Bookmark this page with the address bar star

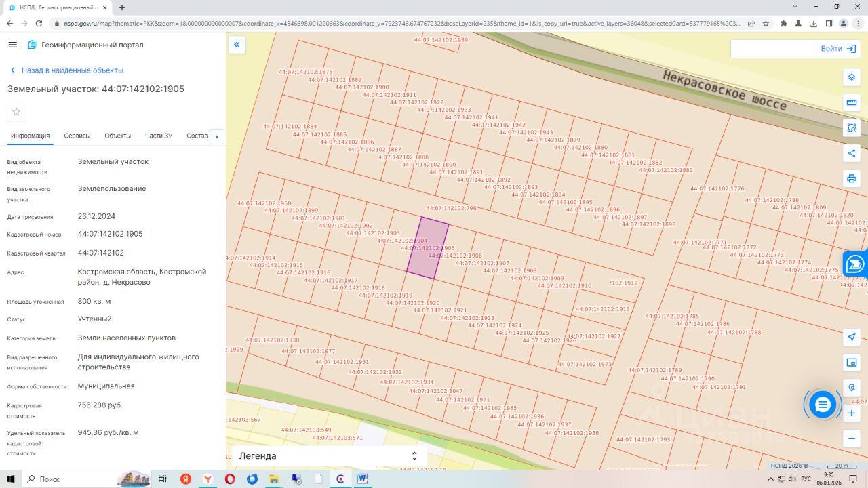pos(766,23)
